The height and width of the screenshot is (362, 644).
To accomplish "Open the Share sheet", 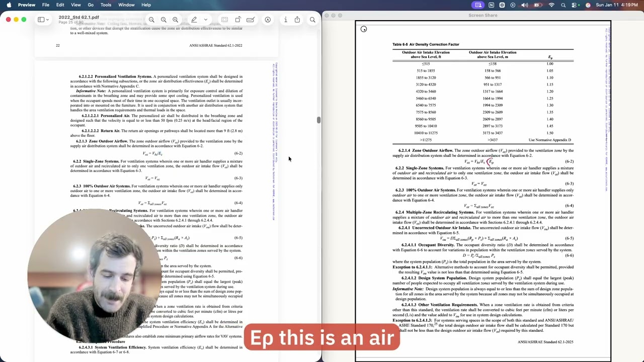I will pyautogui.click(x=297, y=20).
